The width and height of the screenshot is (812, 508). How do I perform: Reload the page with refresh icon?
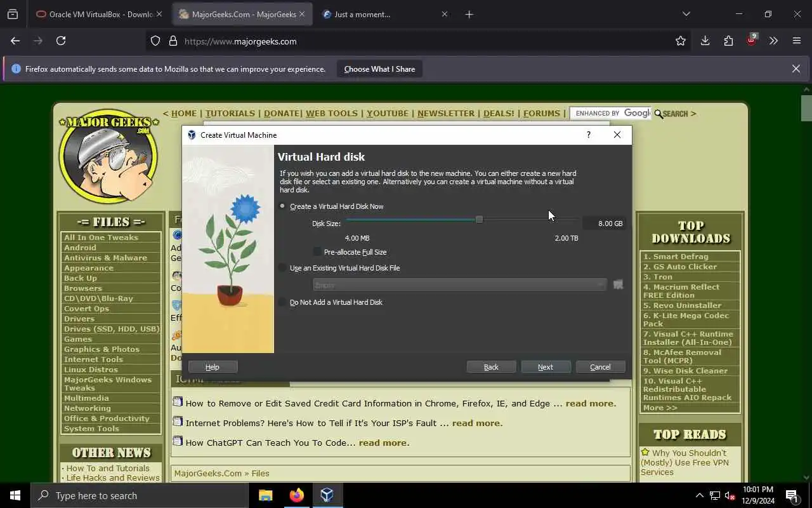coord(61,41)
